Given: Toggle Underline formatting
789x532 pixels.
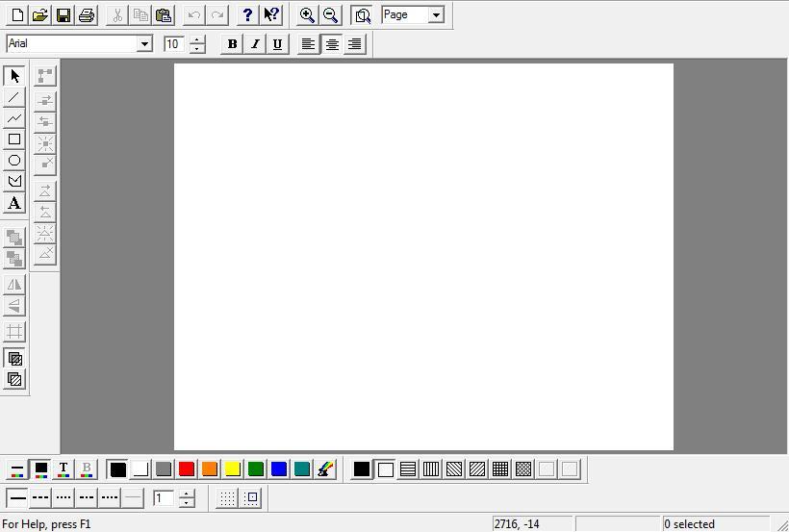Looking at the screenshot, I should pyautogui.click(x=277, y=44).
